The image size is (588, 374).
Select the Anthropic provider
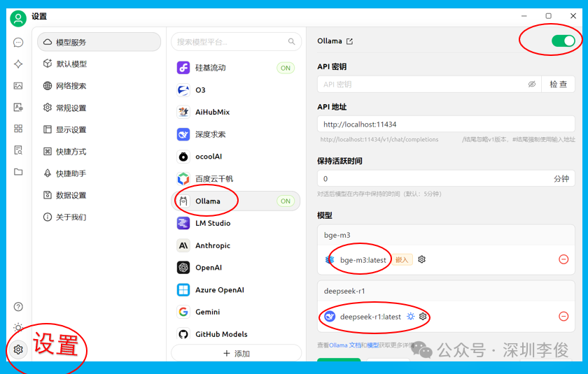236,245
